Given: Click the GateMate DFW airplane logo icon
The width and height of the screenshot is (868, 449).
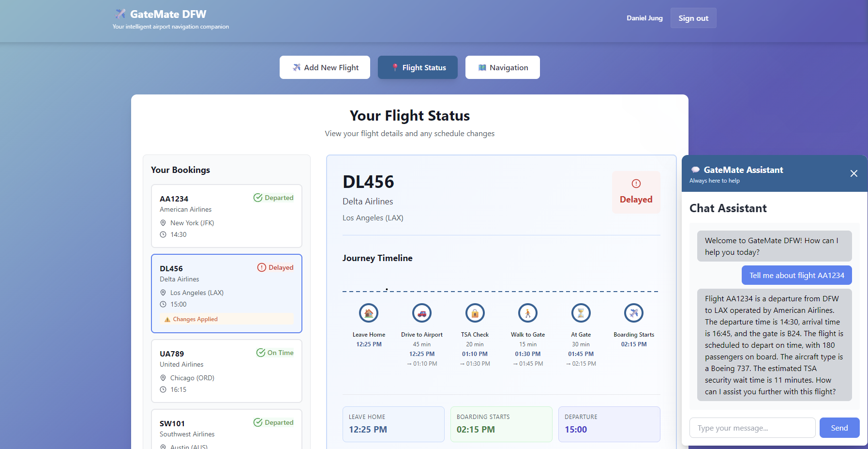Looking at the screenshot, I should pyautogui.click(x=120, y=14).
